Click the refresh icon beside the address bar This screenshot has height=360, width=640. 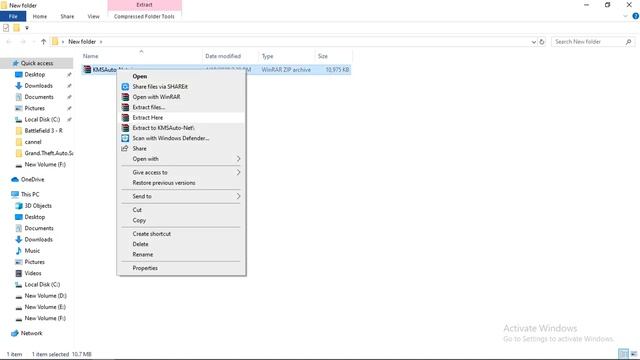(542, 42)
